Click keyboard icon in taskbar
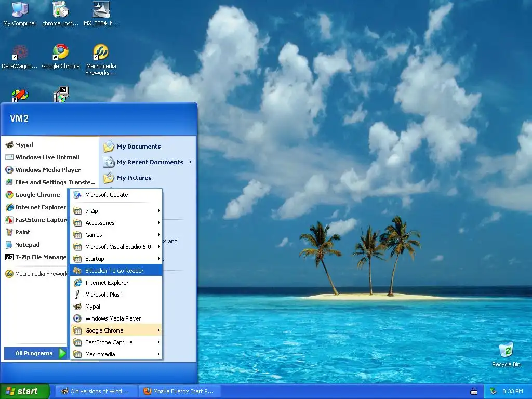532x399 pixels. [x=474, y=392]
